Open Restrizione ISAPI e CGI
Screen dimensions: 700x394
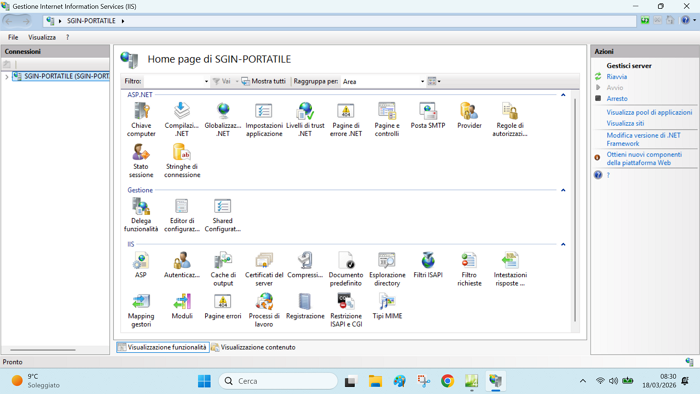(x=346, y=310)
